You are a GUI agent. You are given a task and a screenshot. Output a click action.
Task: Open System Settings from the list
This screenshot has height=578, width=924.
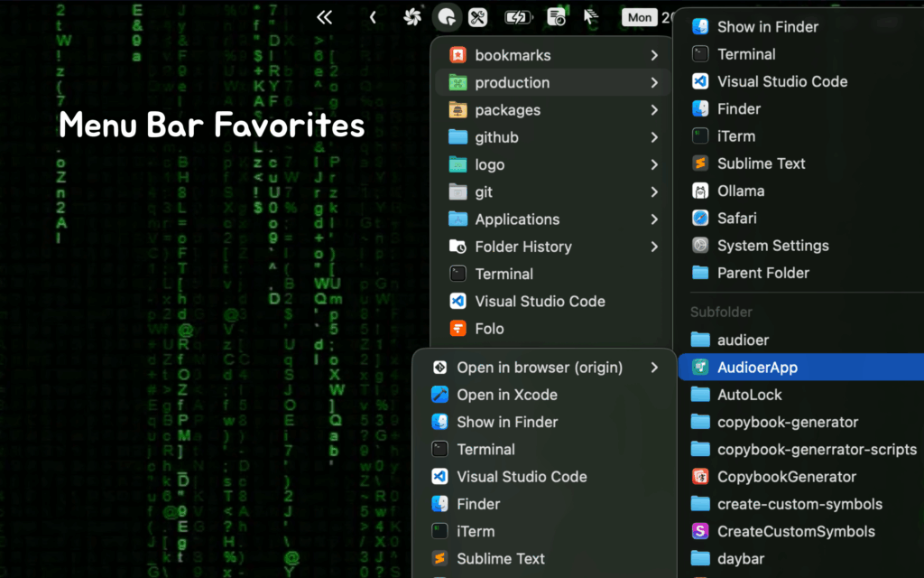[772, 245]
